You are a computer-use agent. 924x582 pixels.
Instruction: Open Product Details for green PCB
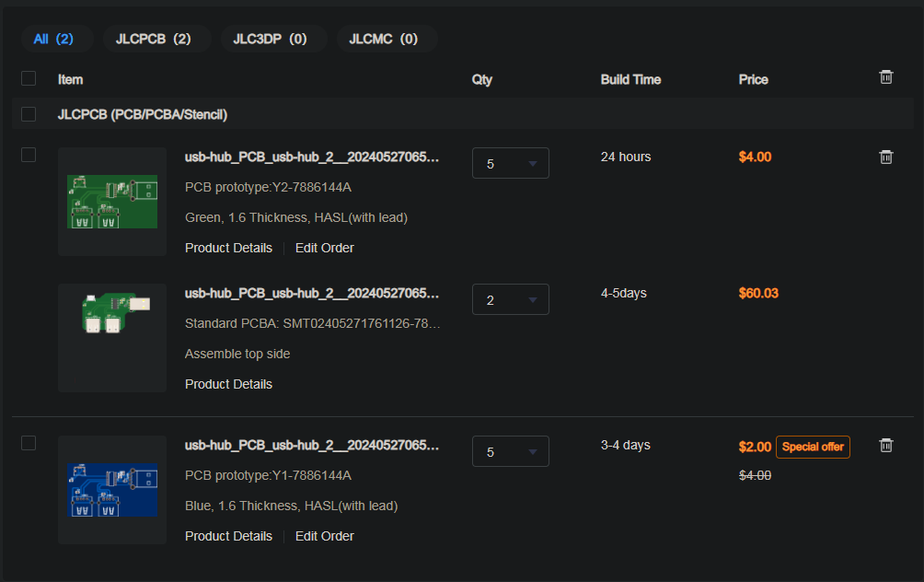coord(228,249)
